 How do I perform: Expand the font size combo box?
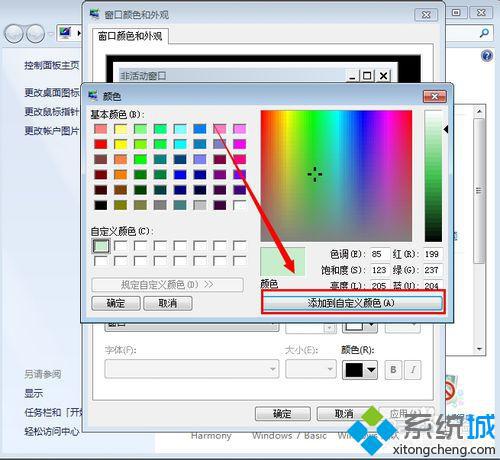click(311, 369)
